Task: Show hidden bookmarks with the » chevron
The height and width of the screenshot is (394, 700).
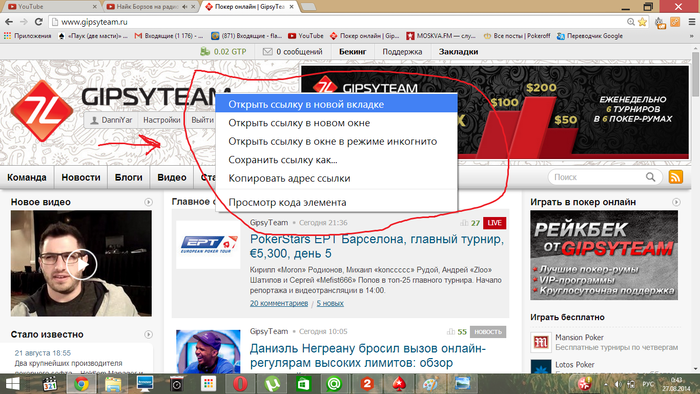Action: (692, 36)
